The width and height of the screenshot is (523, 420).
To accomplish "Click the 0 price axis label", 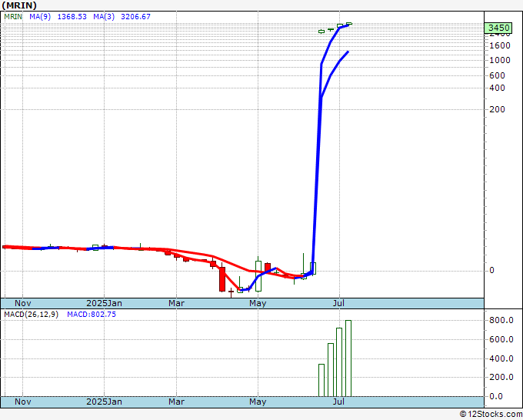I will (x=491, y=270).
